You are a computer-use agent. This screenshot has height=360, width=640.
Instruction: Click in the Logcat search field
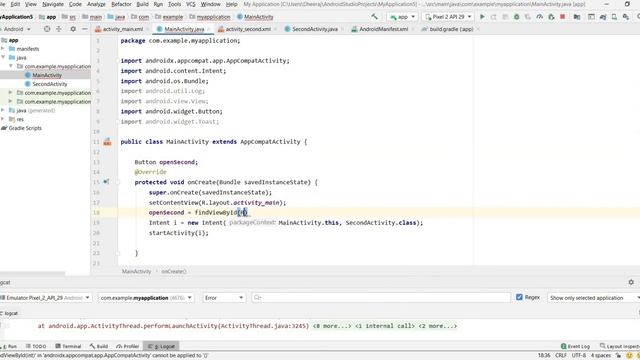[x=381, y=298]
